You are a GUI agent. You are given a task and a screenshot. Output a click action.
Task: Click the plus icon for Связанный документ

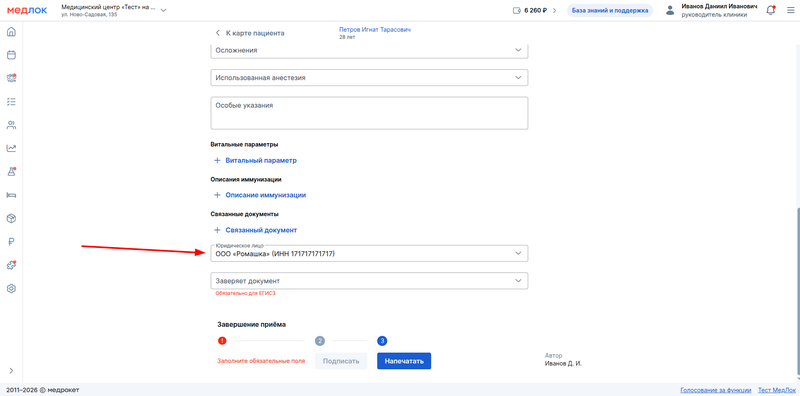pos(217,230)
